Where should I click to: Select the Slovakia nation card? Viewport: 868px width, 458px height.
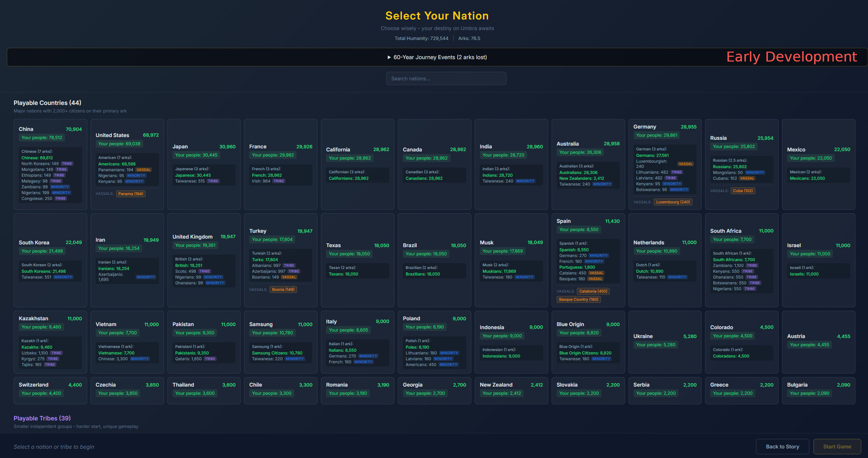[x=588, y=390]
